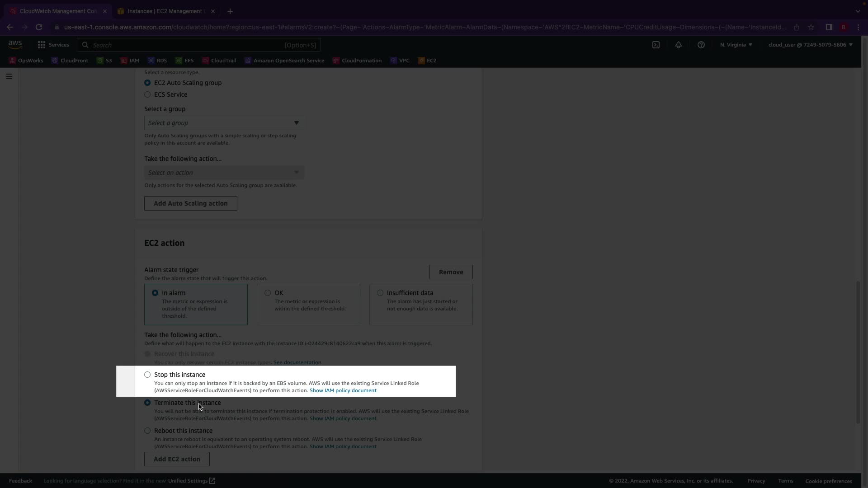Screen dimensions: 868x488
Task: Open the Services grid menu
Action: tap(53, 45)
